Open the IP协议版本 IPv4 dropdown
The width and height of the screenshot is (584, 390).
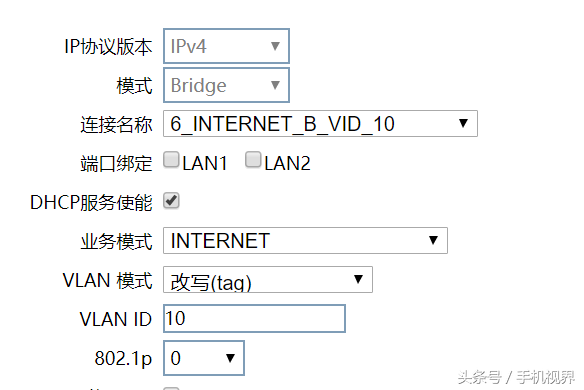coord(226,46)
